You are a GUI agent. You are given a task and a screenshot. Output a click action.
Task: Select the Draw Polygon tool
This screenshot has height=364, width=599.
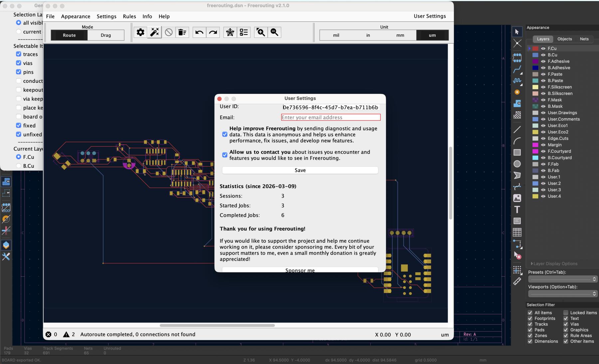[x=517, y=175]
